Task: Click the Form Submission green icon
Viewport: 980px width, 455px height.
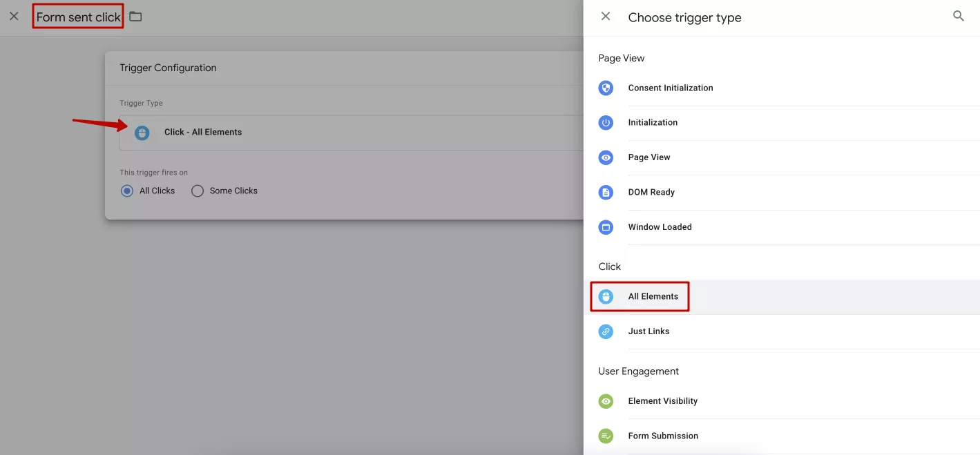Action: [x=606, y=436]
